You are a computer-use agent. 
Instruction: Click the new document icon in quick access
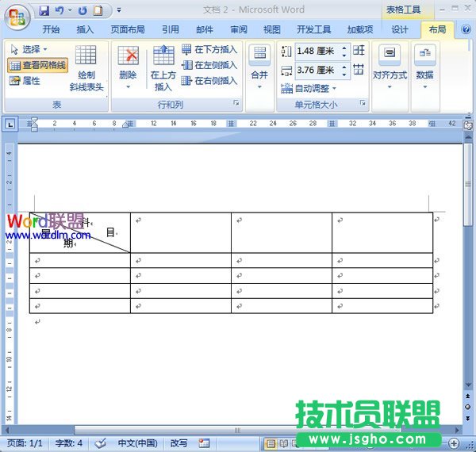click(x=98, y=10)
